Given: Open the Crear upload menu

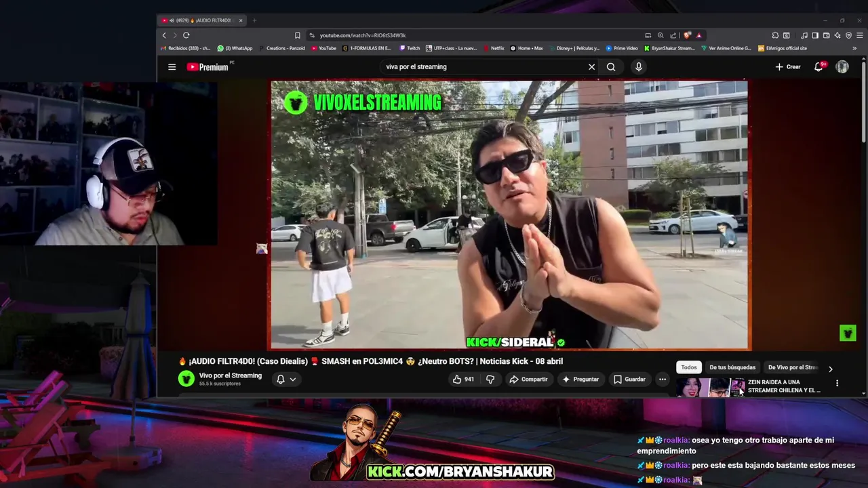Looking at the screenshot, I should click(x=788, y=67).
